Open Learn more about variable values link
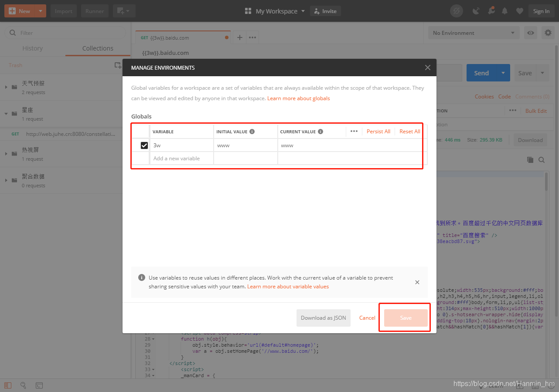The height and width of the screenshot is (392, 559). 288,287
